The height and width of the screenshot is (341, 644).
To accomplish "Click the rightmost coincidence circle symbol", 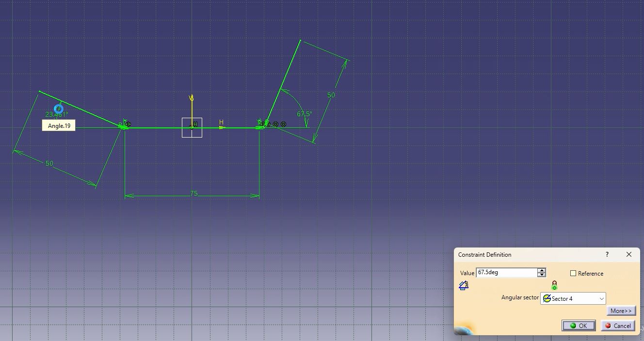I will (x=284, y=124).
